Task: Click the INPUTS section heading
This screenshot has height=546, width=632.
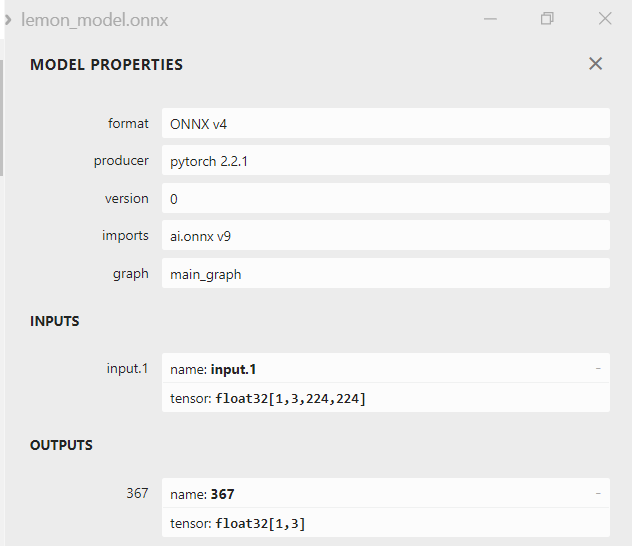Action: click(x=55, y=322)
